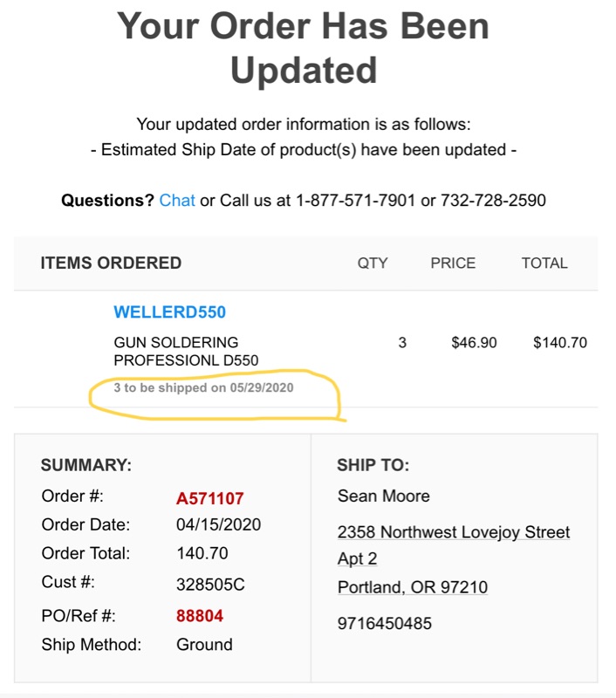The height and width of the screenshot is (698, 616).
Task: Tap the 732-728-2590 phone number
Action: 492,201
